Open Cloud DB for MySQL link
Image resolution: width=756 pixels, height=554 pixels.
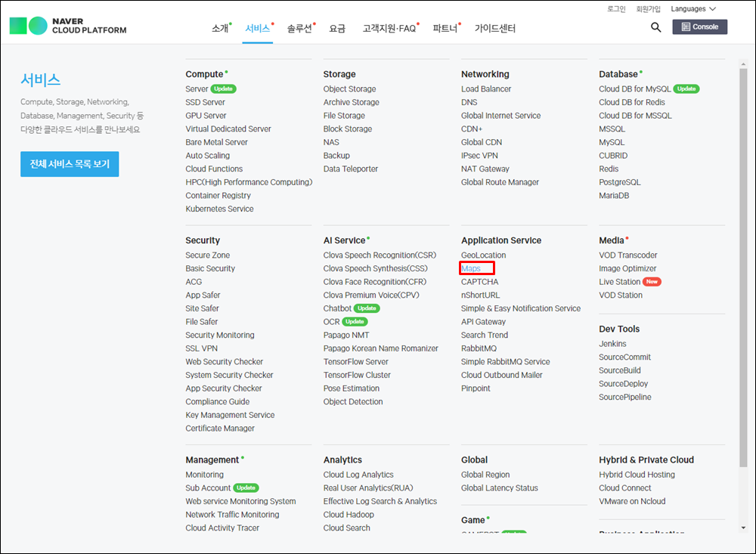pyautogui.click(x=634, y=88)
